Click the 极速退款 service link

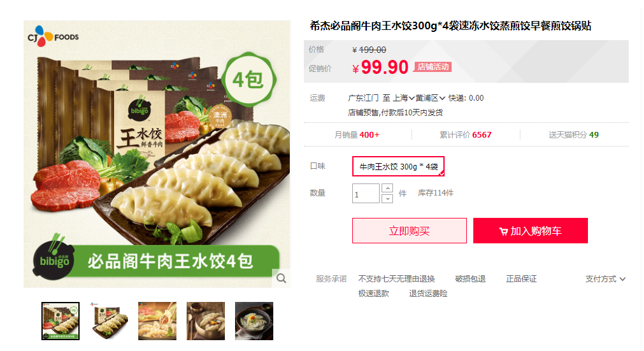373,294
